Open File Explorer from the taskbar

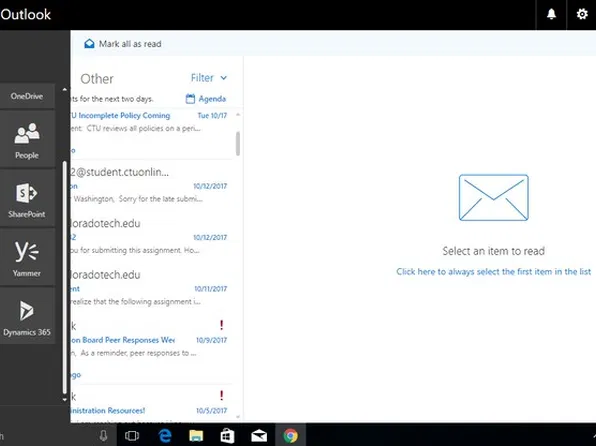coord(196,436)
